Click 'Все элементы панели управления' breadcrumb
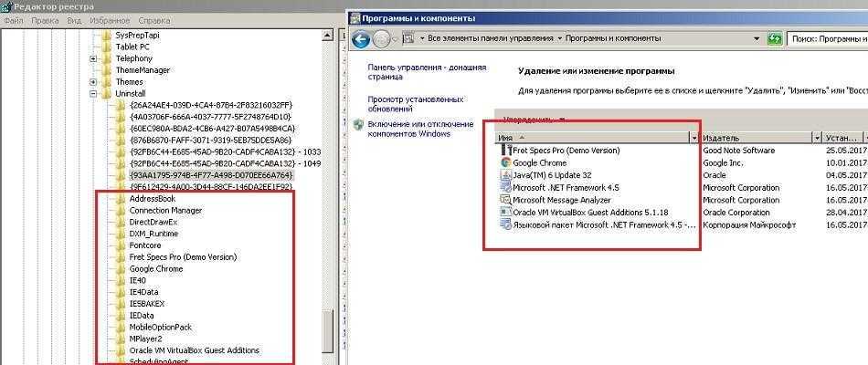The image size is (868, 365). 490,38
